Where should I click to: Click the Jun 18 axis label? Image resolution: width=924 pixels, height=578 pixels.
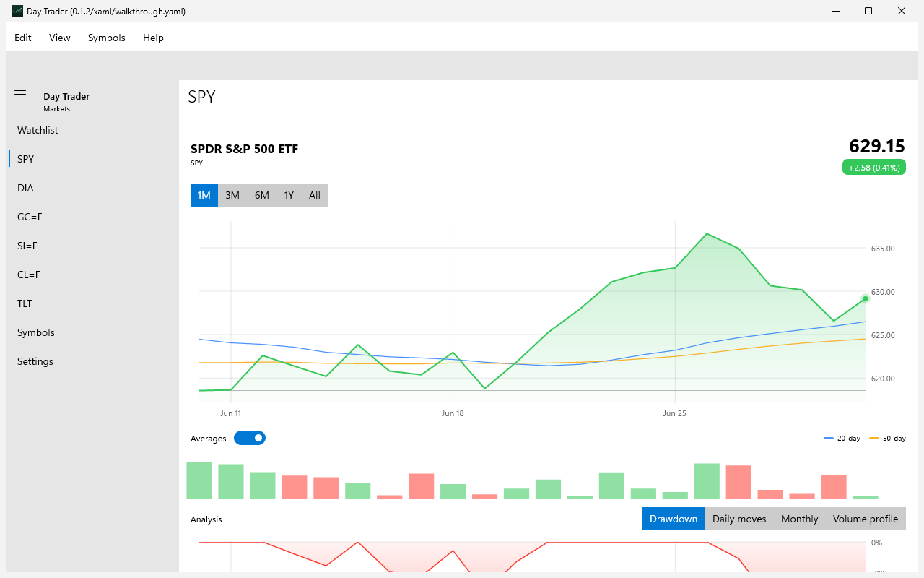pos(453,413)
